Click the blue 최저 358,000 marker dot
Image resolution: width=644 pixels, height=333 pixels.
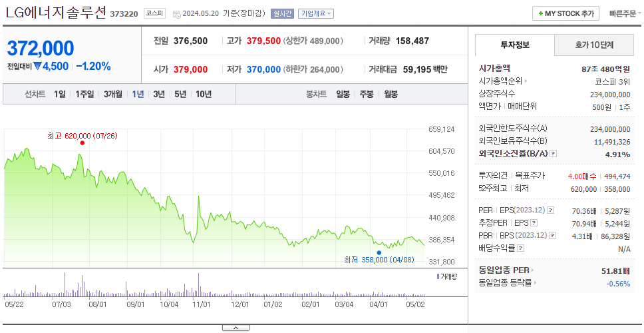(379, 252)
